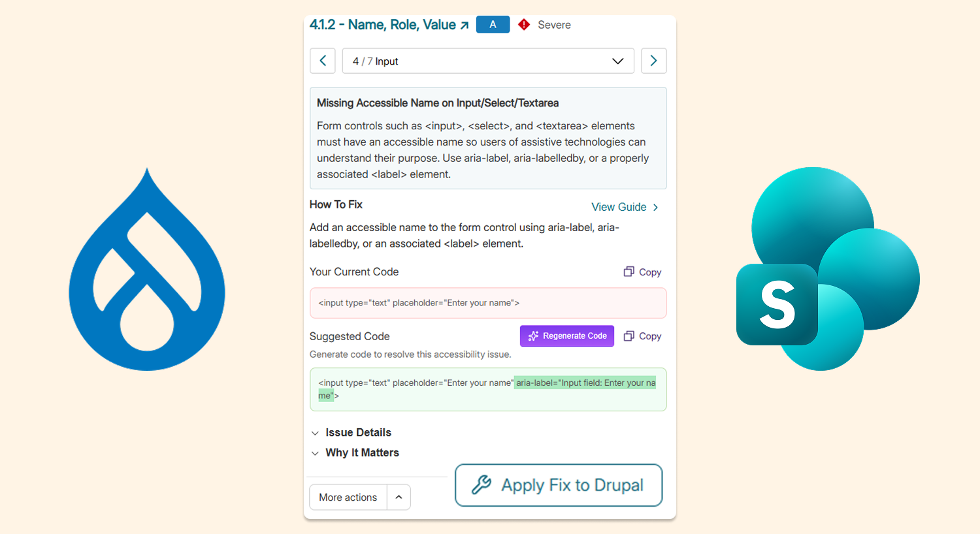Click the current code snippet box
This screenshot has width=980, height=534.
pyautogui.click(x=488, y=303)
